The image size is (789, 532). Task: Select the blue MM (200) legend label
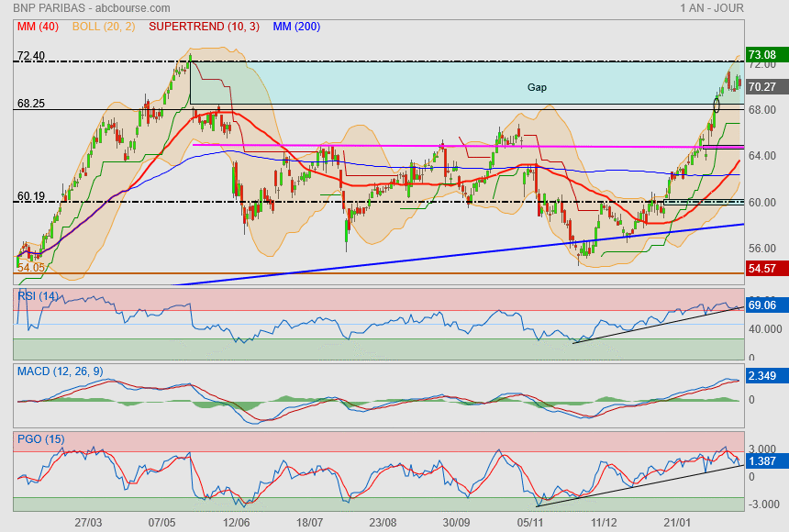point(296,27)
